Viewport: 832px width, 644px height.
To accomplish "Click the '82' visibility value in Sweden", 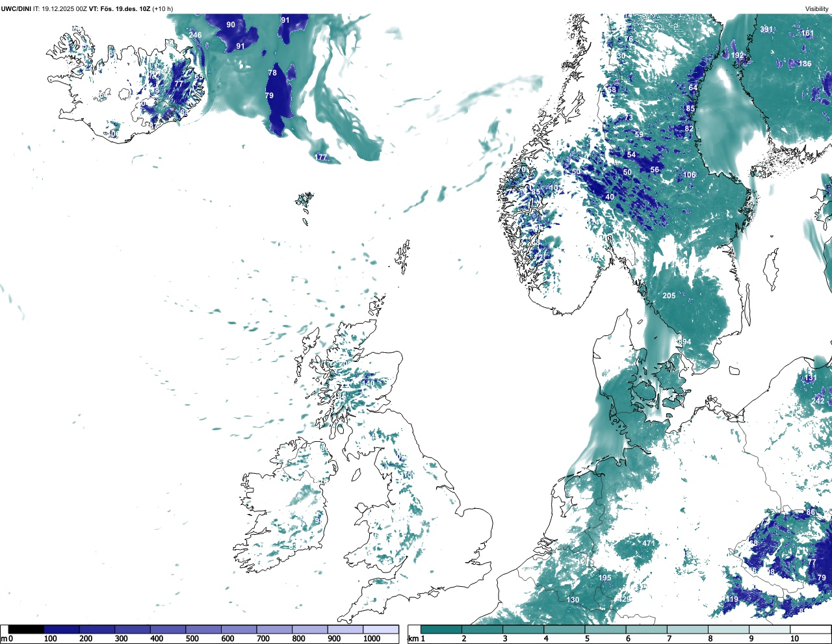I will [x=689, y=129].
